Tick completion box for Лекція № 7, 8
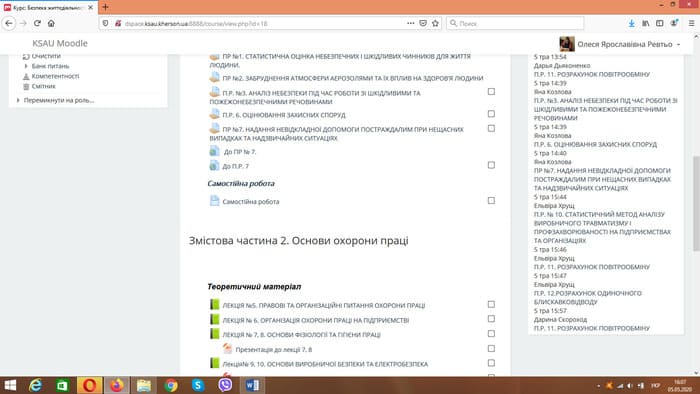Image resolution: width=700 pixels, height=394 pixels. click(491, 334)
